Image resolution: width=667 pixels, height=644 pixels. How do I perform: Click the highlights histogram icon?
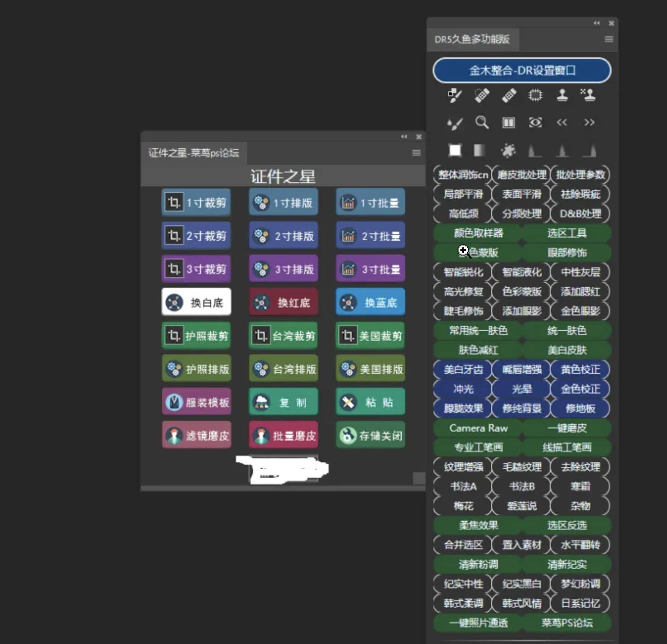589,150
